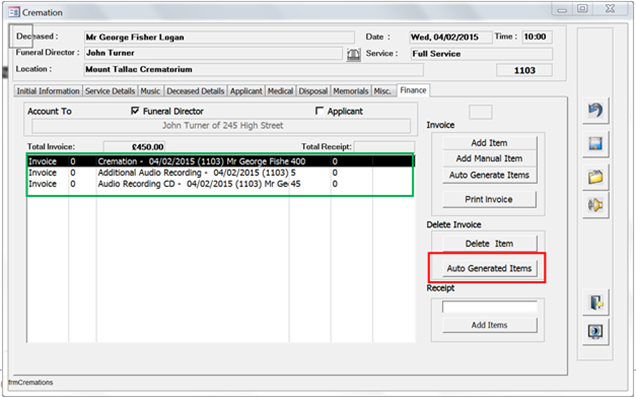636x397 pixels.
Task: Click the Funeral Director John Turner field
Action: (x=213, y=53)
